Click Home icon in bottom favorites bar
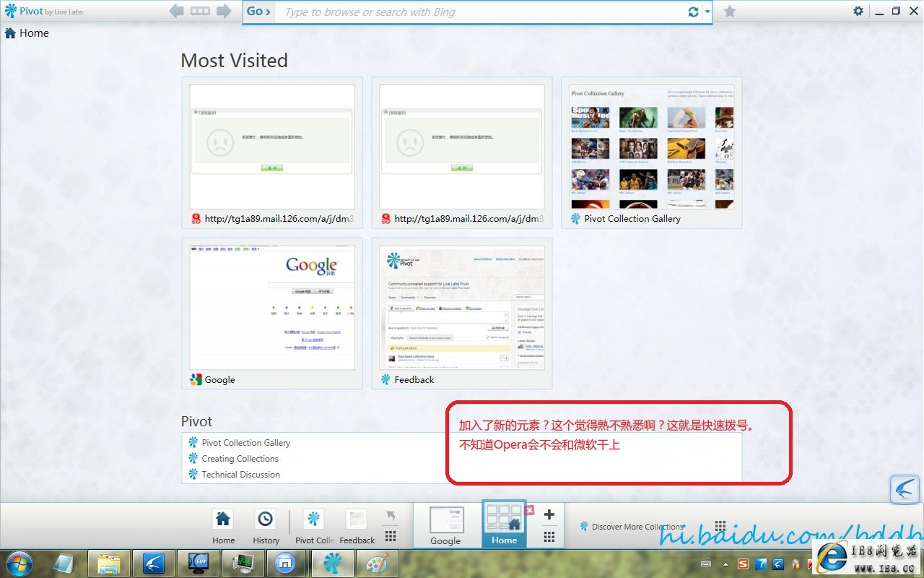The image size is (924, 578). click(x=223, y=526)
